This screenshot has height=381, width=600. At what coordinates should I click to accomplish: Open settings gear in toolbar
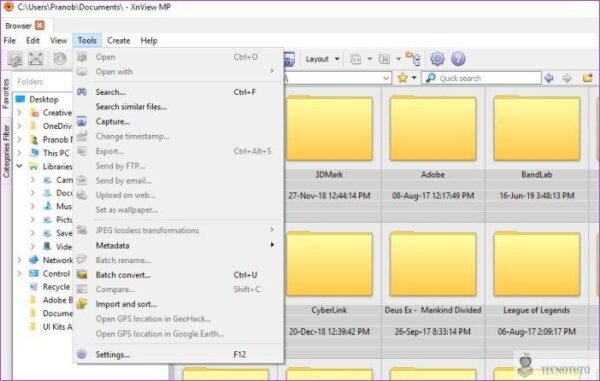click(x=437, y=59)
